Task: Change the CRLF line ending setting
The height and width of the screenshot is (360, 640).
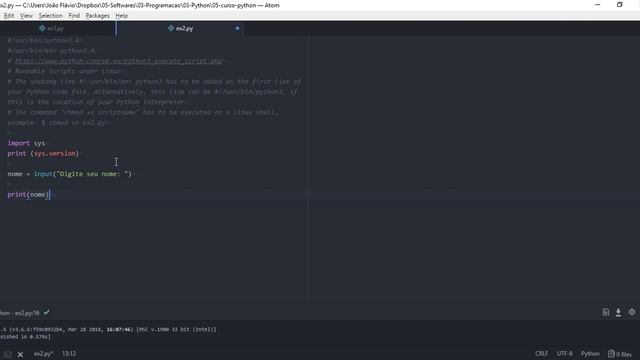Action: [542, 353]
